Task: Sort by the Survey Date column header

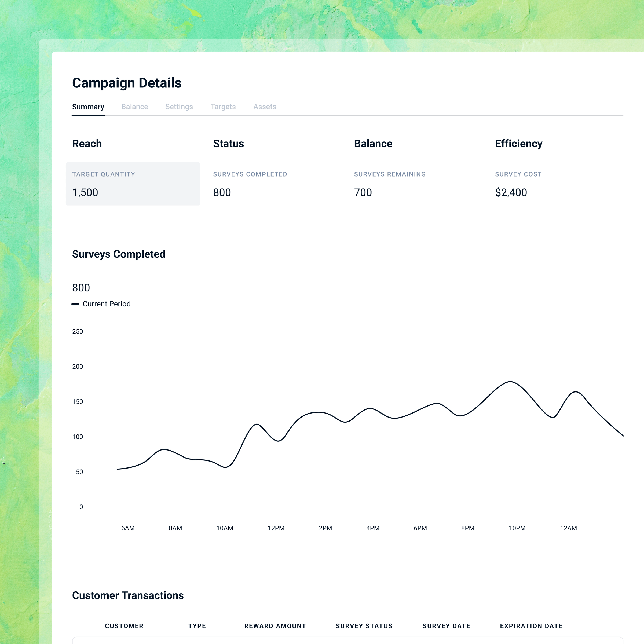Action: 446,626
